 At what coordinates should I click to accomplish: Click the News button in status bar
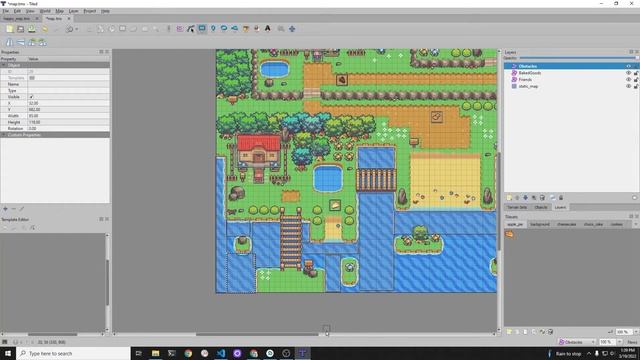pos(632,342)
